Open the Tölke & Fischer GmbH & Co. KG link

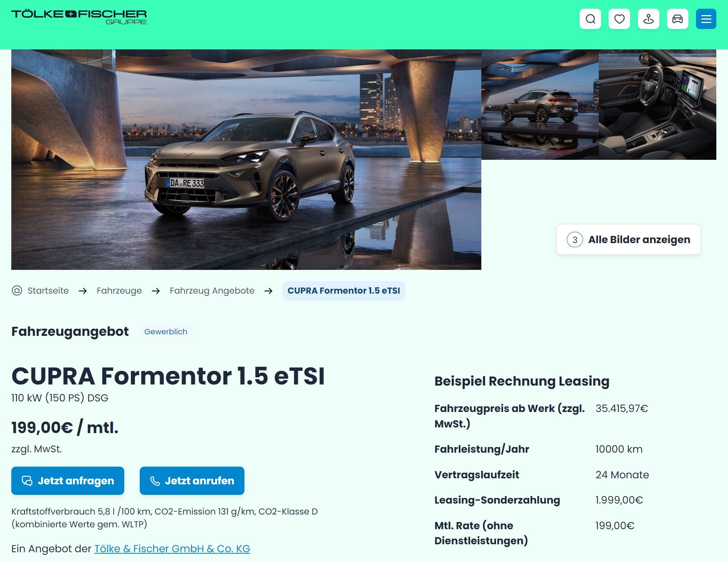point(172,548)
